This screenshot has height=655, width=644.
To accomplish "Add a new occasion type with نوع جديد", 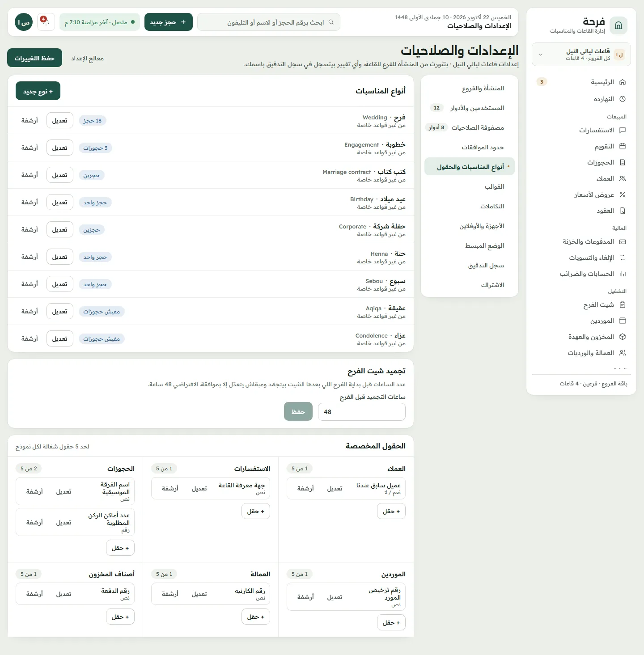I will pyautogui.click(x=38, y=91).
